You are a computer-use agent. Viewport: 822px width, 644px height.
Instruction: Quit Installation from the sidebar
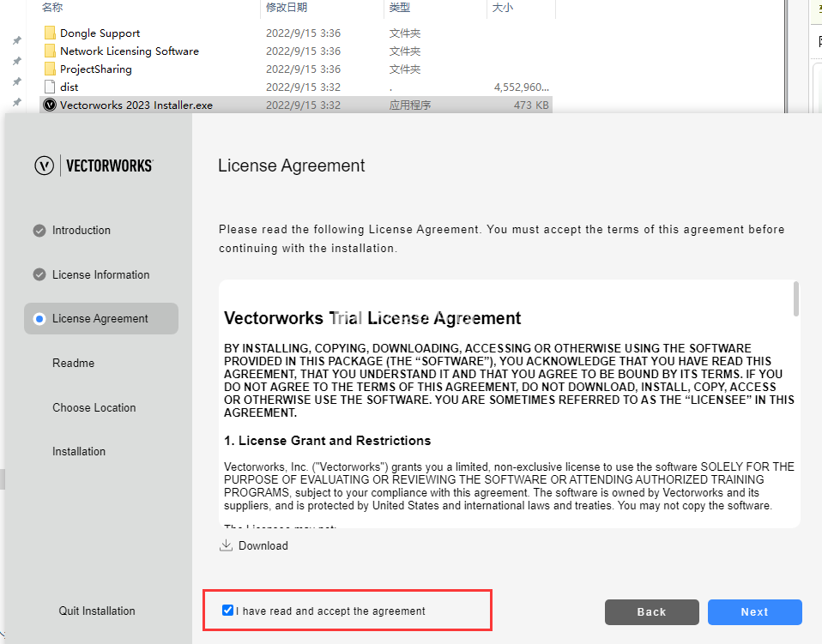(97, 611)
